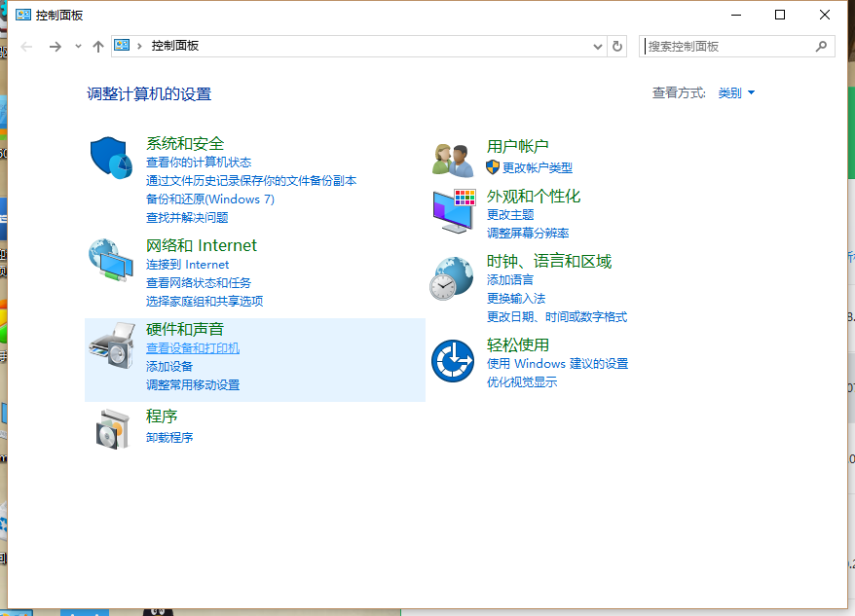
Task: Open 查看你的计算机状态
Action: pyautogui.click(x=199, y=163)
